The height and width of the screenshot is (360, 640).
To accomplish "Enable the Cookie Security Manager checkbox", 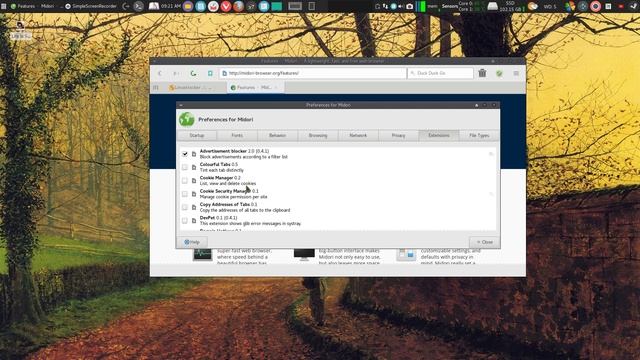I will point(185,194).
